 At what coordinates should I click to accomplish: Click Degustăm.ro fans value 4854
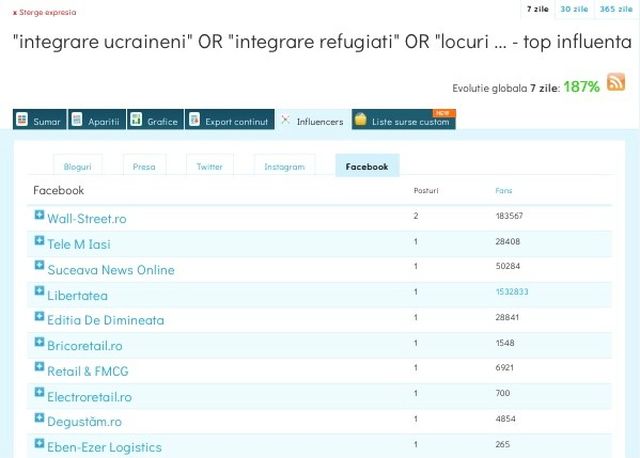[x=505, y=418]
